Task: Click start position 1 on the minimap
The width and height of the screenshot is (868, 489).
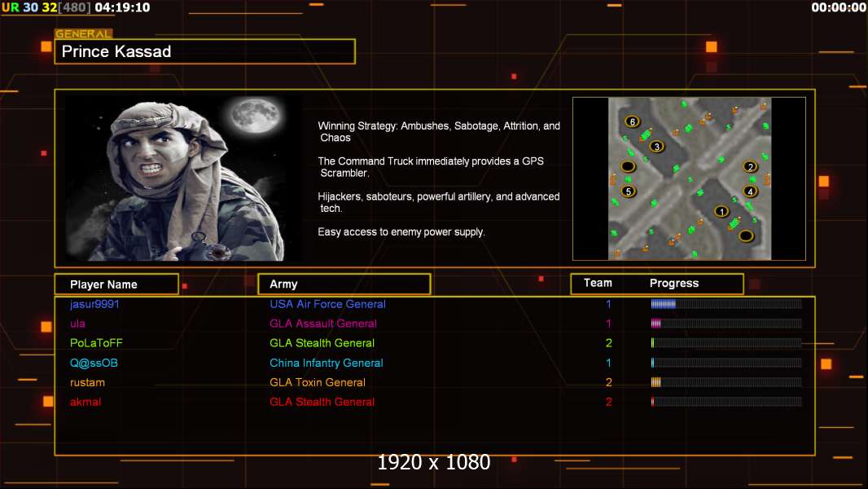Action: pos(721,212)
